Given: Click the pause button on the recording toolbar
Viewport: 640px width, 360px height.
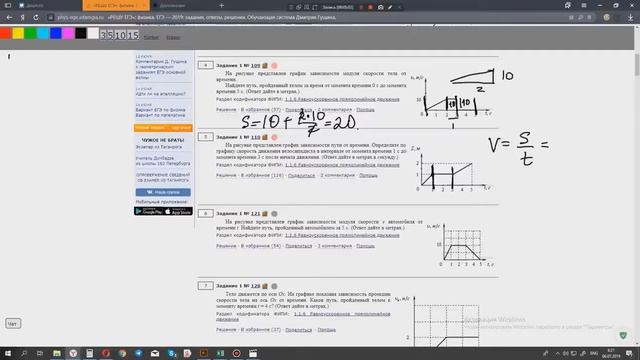Looking at the screenshot, I should pyautogui.click(x=361, y=7).
